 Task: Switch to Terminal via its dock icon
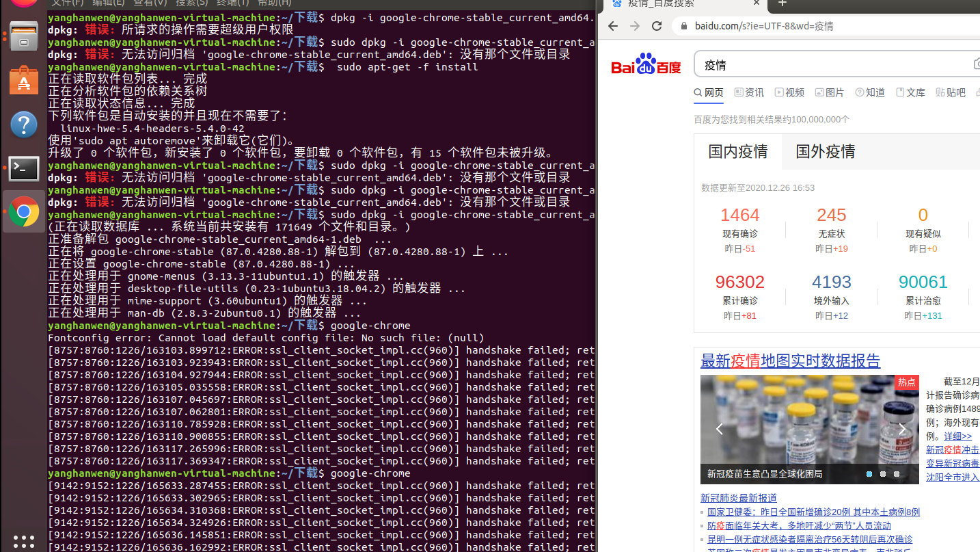click(24, 168)
